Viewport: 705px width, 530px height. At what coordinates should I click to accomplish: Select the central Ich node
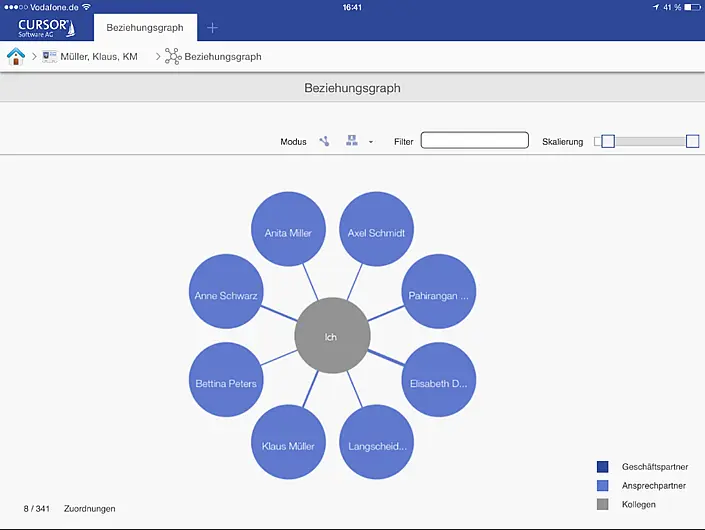pyautogui.click(x=331, y=337)
